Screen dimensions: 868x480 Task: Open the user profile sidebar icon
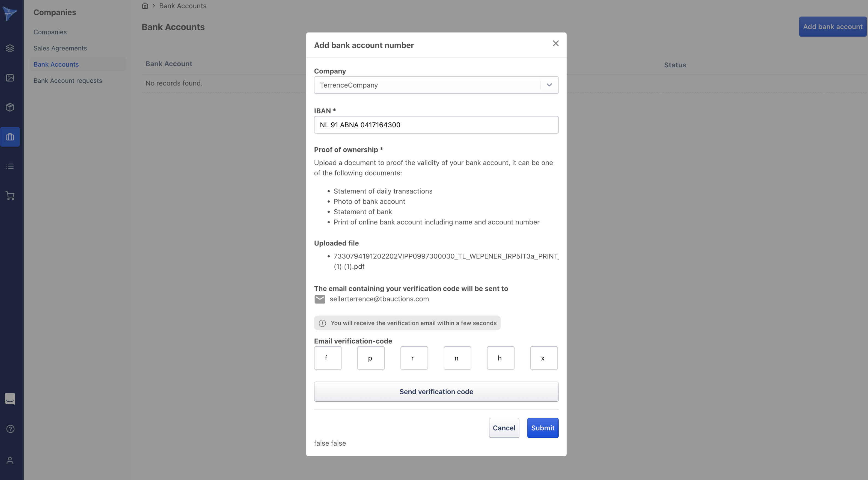pyautogui.click(x=10, y=460)
